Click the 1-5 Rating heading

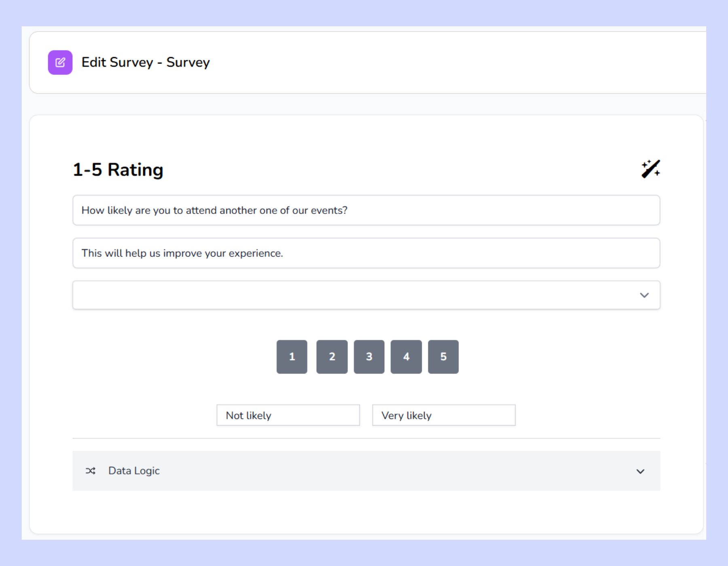(x=117, y=169)
